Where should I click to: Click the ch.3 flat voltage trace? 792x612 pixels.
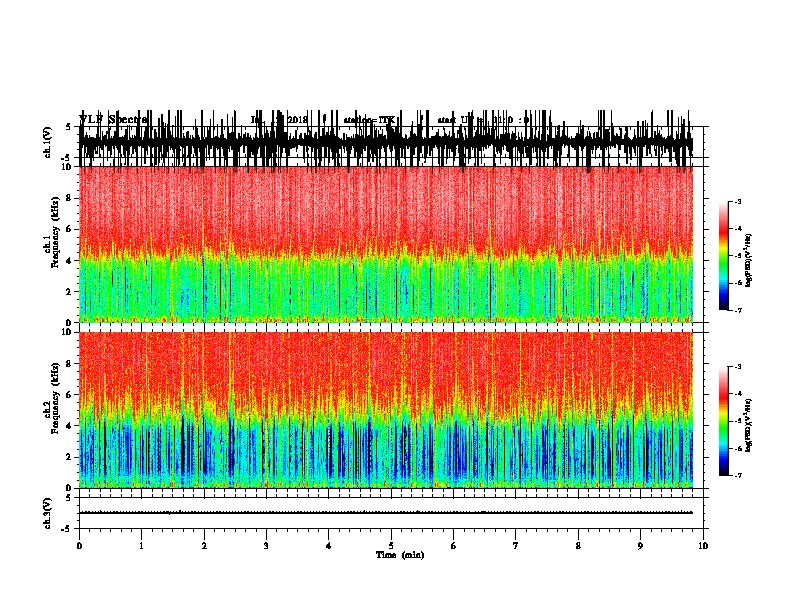pyautogui.click(x=386, y=513)
